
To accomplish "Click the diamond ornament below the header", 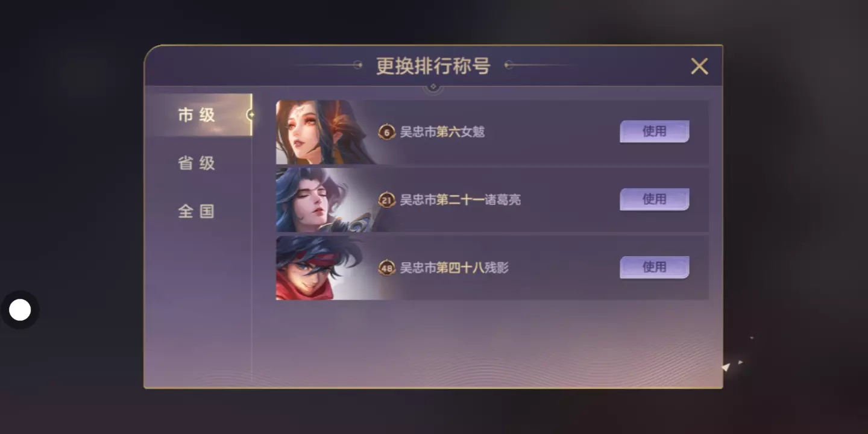I will (x=433, y=87).
